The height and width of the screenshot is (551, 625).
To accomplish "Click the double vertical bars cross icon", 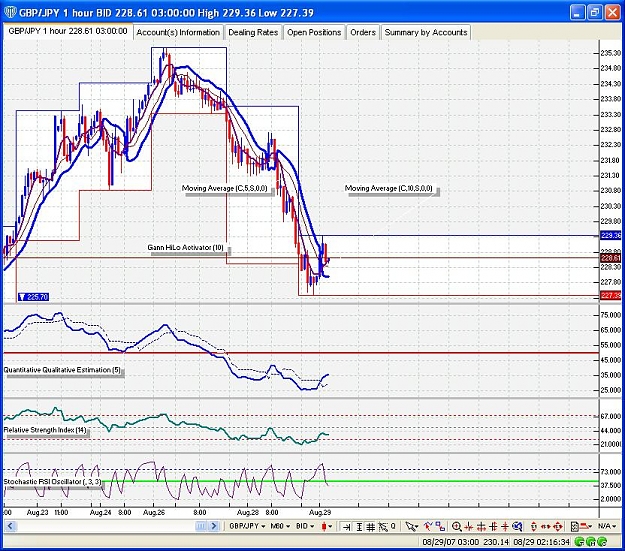I will [x=493, y=527].
